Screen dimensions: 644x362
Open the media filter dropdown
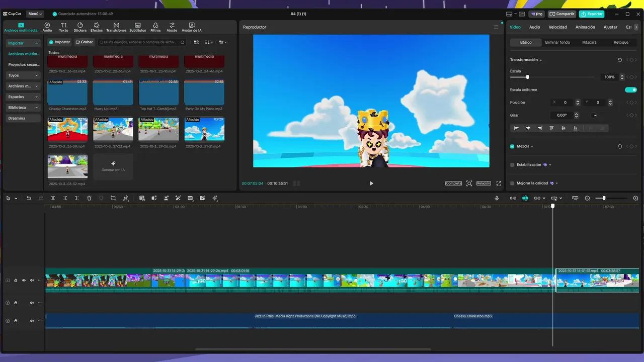pos(222,42)
